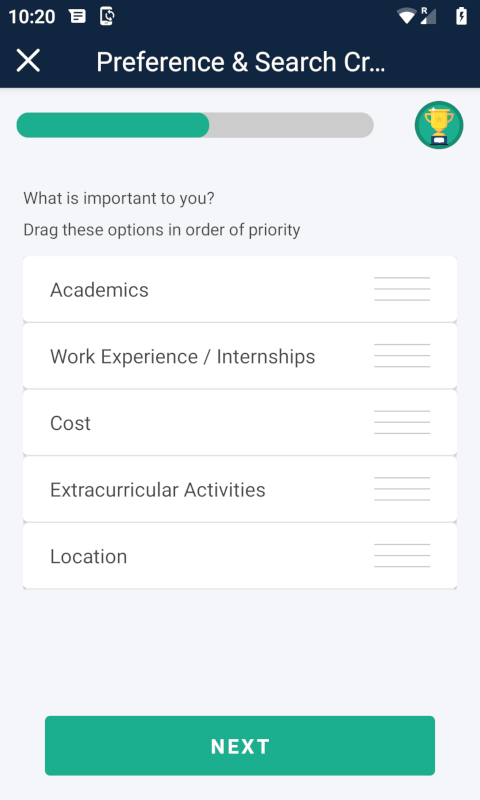
Task: Continue with the NEXT button
Action: [x=240, y=746]
